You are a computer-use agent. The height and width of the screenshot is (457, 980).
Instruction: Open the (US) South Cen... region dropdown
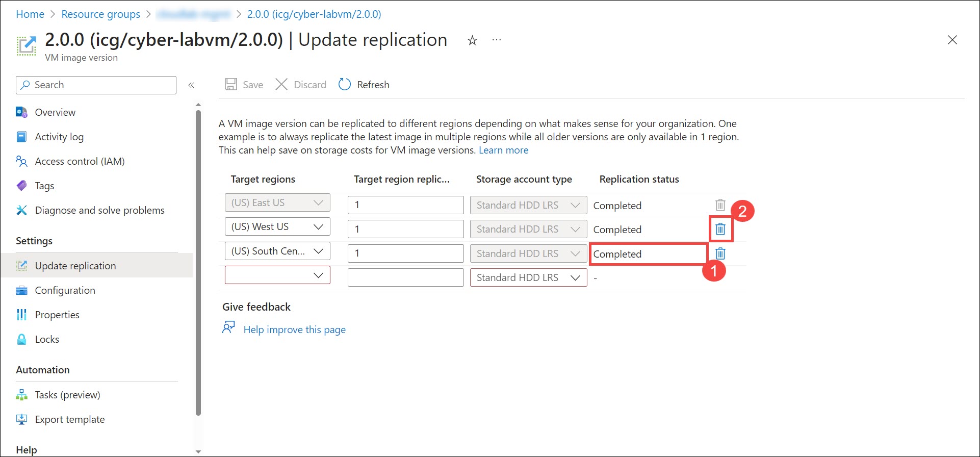(277, 251)
